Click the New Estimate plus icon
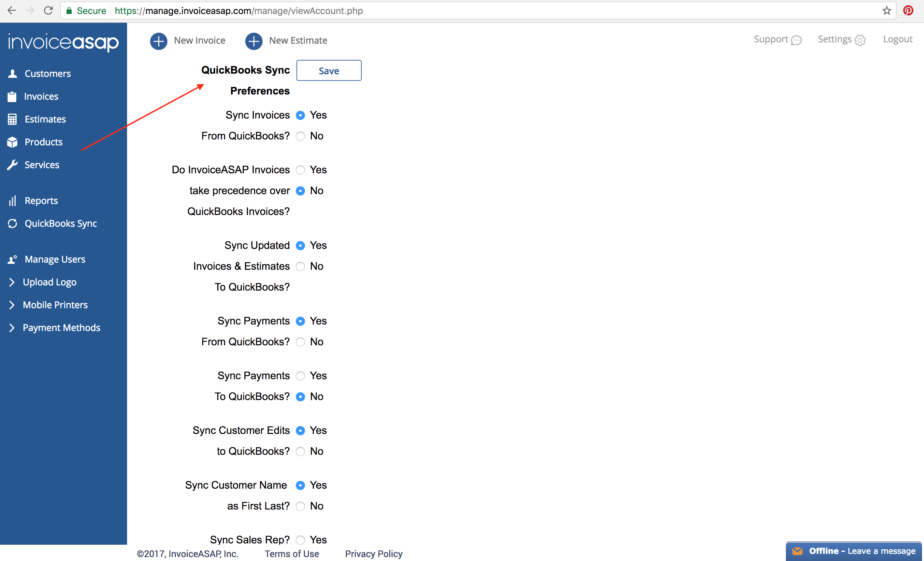 (254, 41)
